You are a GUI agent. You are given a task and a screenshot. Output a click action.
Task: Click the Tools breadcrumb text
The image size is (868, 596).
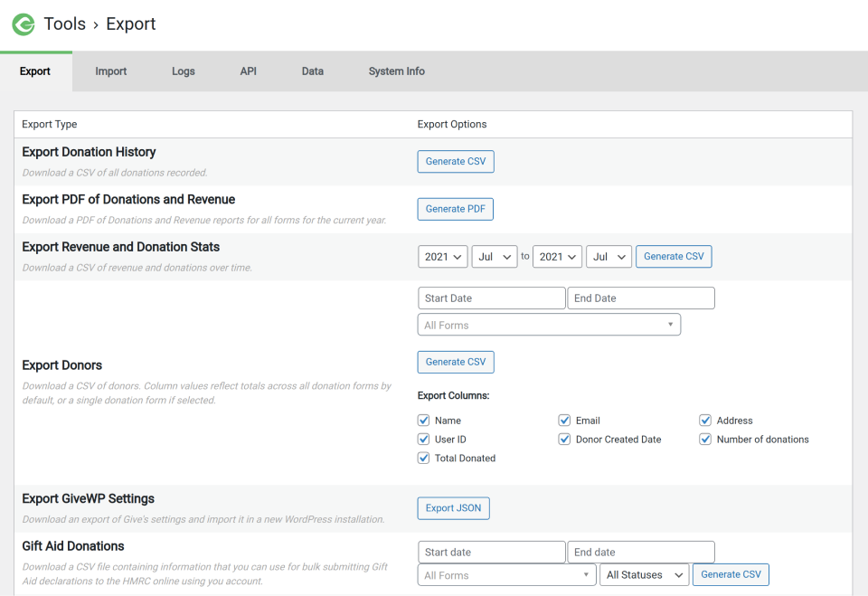pos(65,24)
